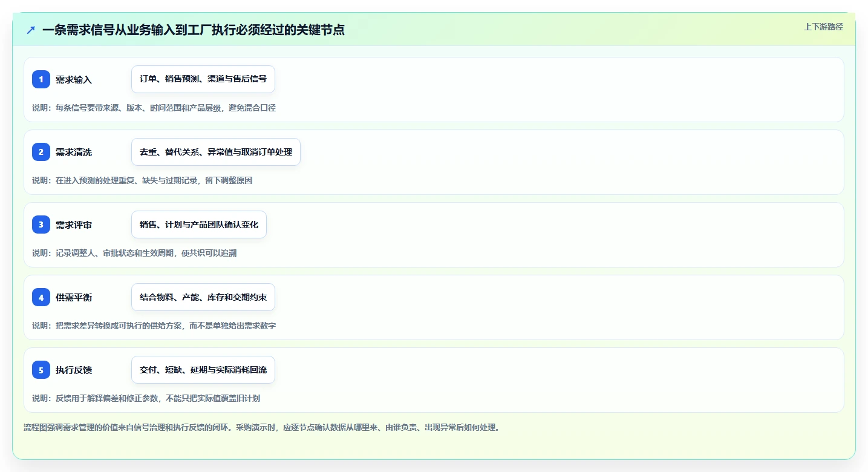Click the note starting 每条信号要带来源
The width and height of the screenshot is (868, 472).
click(154, 108)
